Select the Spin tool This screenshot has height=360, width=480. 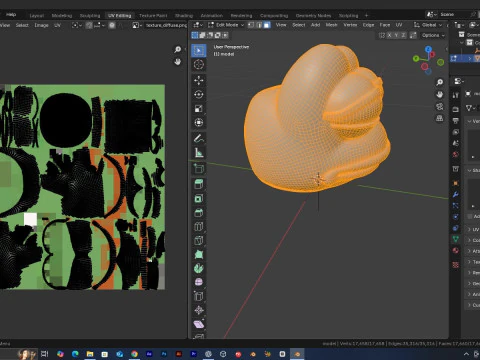tap(199, 268)
